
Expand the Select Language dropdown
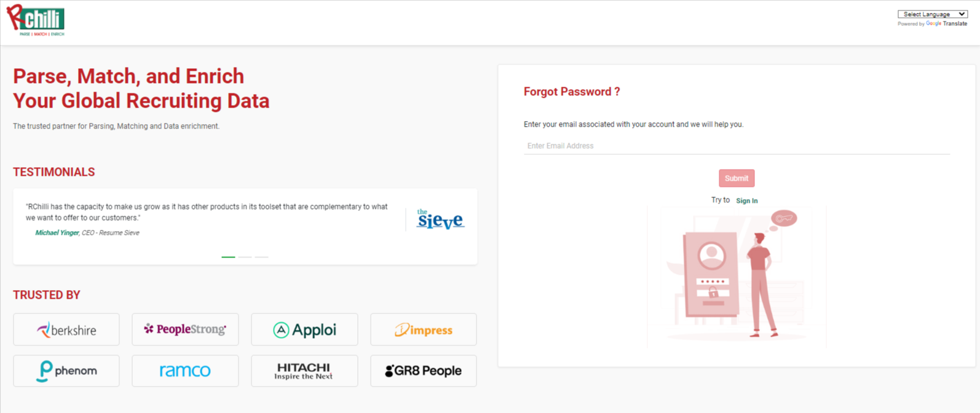[933, 14]
